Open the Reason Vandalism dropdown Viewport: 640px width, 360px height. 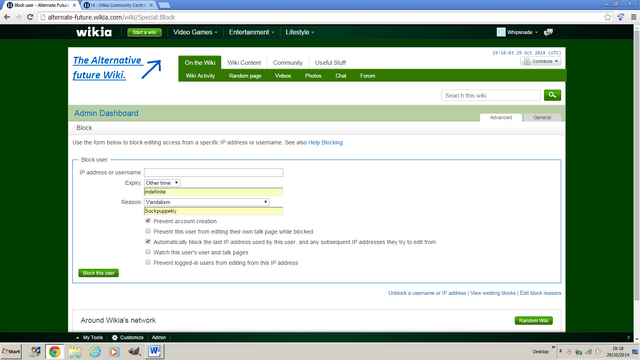click(207, 202)
